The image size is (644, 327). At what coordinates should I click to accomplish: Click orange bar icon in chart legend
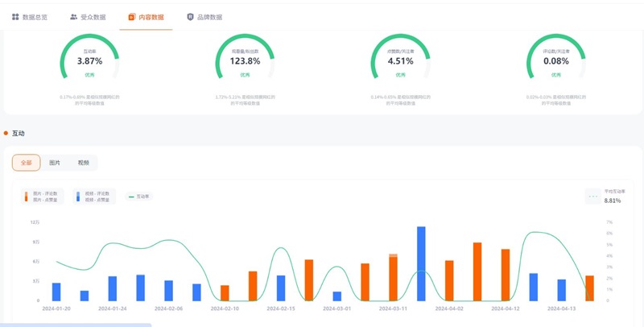[x=27, y=196]
